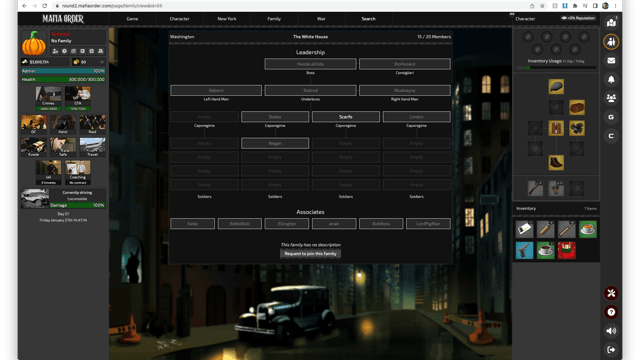640x360 pixels.
Task: Open the mail envelope icon
Action: (611, 60)
